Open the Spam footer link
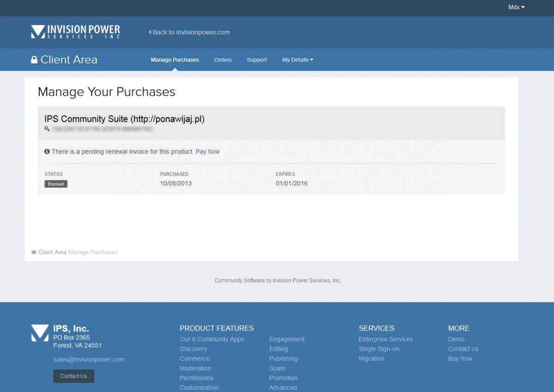The height and width of the screenshot is (392, 554). (x=277, y=368)
